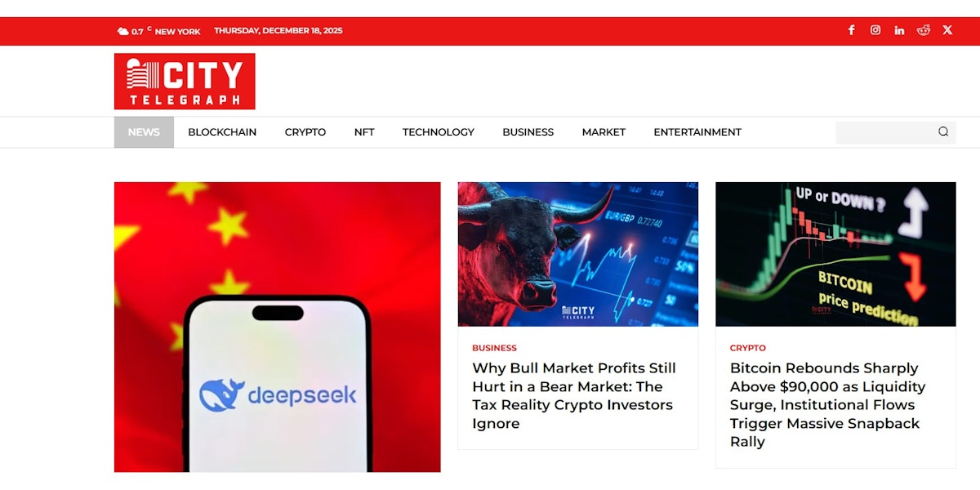Select the NEWS menu item
Viewport: 980px width, 490px height.
(144, 132)
